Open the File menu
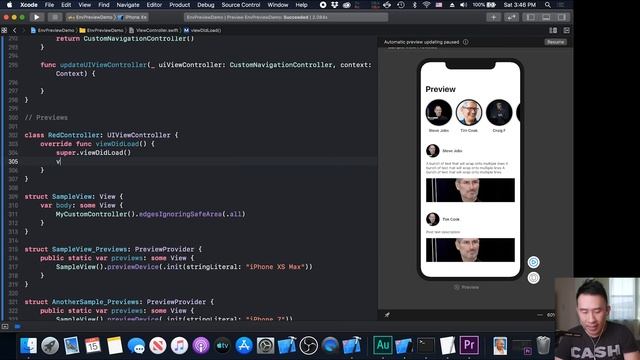The width and height of the screenshot is (640, 360). (49, 5)
